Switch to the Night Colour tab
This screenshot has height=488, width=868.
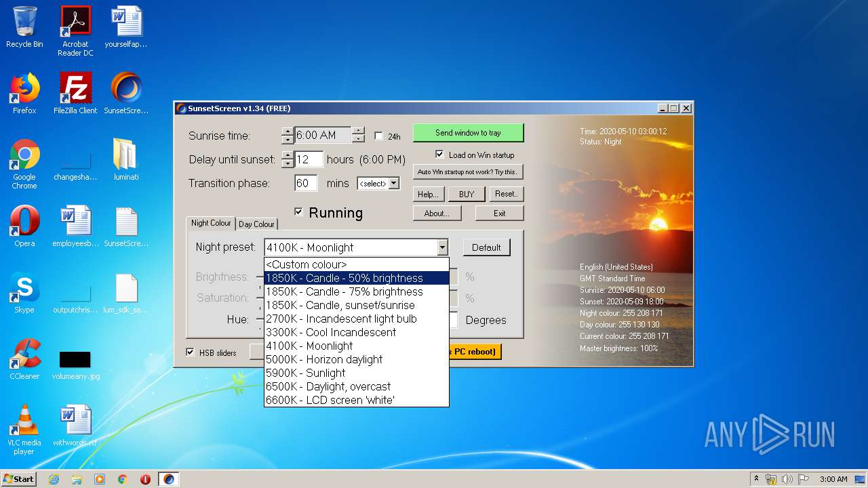tap(211, 223)
